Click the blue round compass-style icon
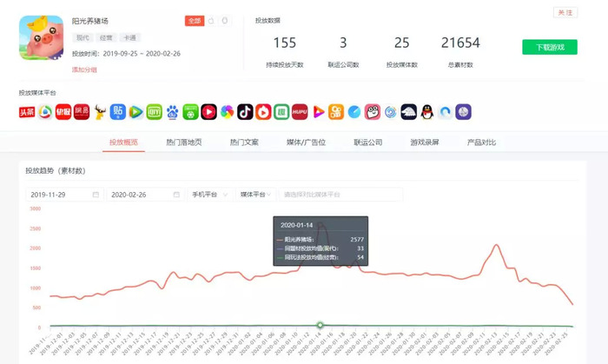The width and height of the screenshot is (608, 364). [x=354, y=112]
